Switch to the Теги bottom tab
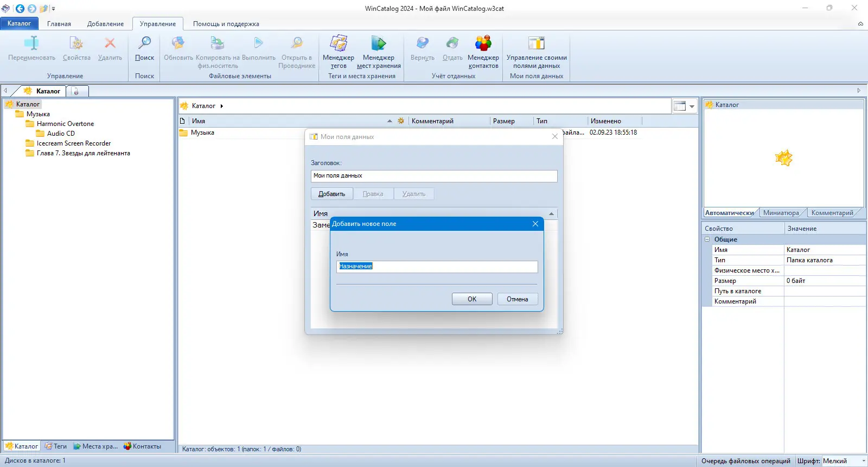The width and height of the screenshot is (868, 467). point(56,446)
